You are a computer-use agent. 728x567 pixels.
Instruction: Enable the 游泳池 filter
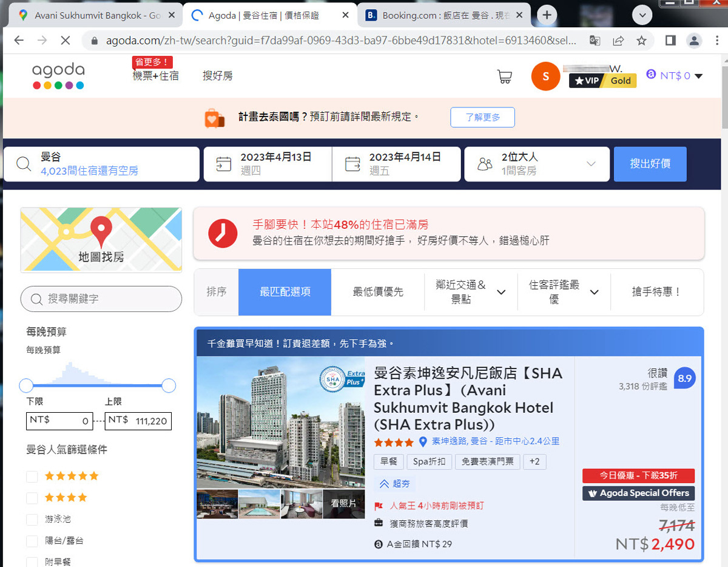32,520
